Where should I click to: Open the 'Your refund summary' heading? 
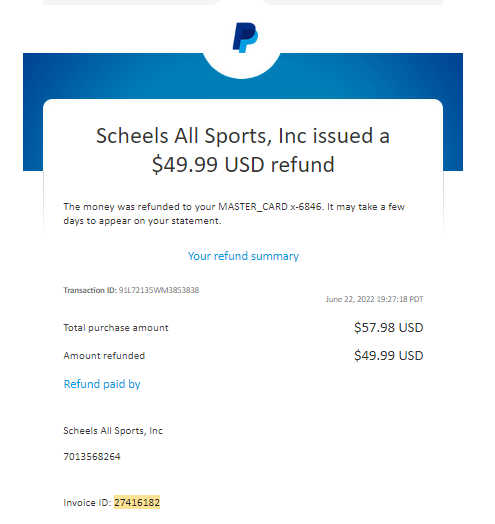pyautogui.click(x=243, y=256)
